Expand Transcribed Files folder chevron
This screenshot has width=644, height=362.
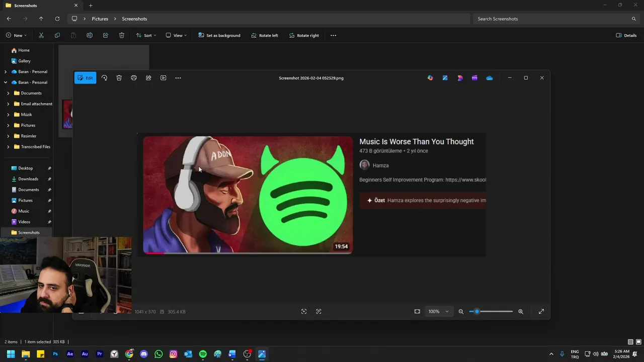click(8, 147)
